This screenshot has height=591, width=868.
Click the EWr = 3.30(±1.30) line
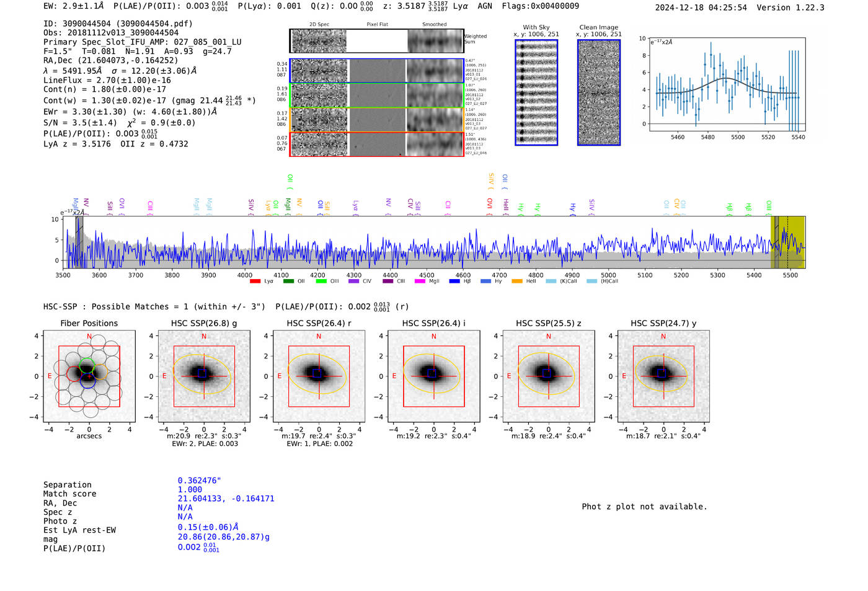pos(130,112)
